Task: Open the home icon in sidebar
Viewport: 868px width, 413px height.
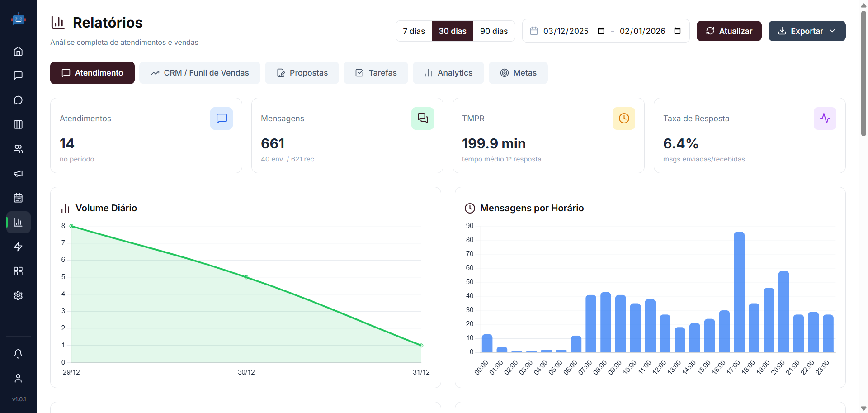Action: coord(18,52)
